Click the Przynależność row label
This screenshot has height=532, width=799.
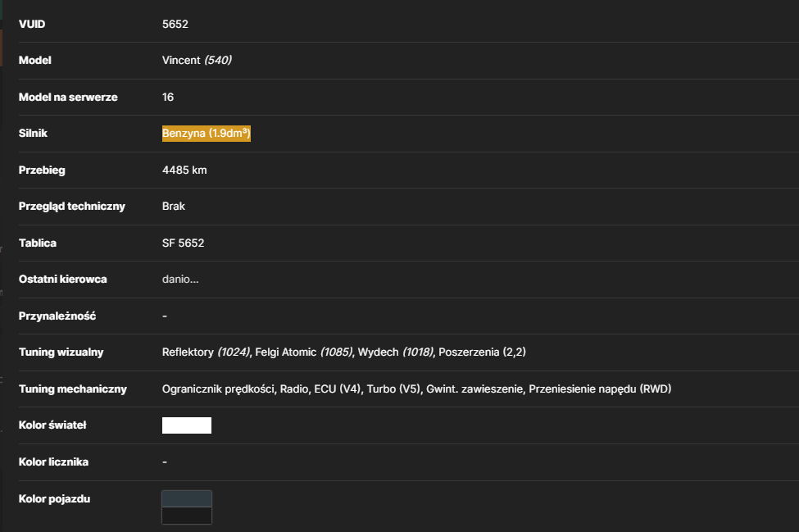click(57, 316)
